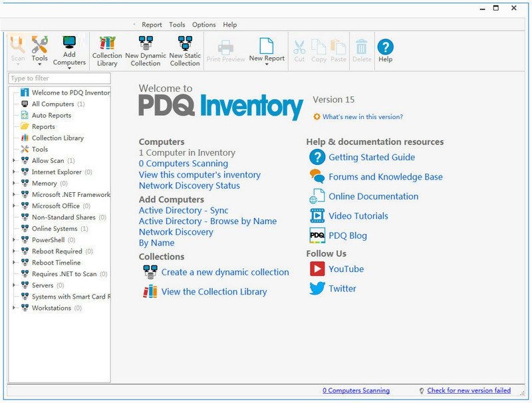
Task: Click the Print Preview printer icon
Action: coord(225,47)
